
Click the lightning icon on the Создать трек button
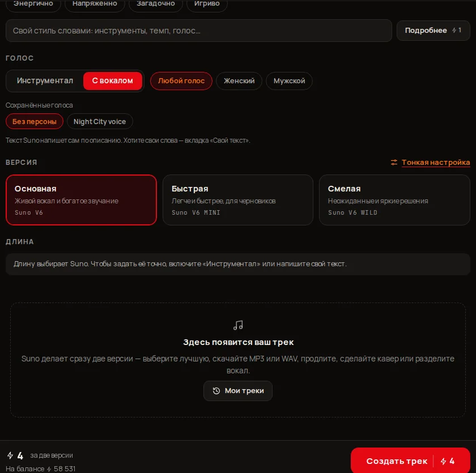tap(444, 461)
